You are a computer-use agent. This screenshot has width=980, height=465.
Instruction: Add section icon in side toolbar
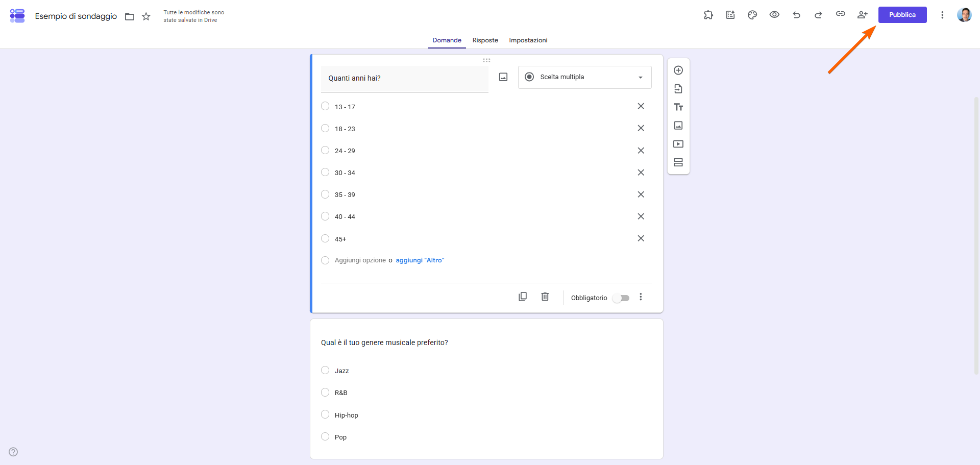[x=678, y=162]
